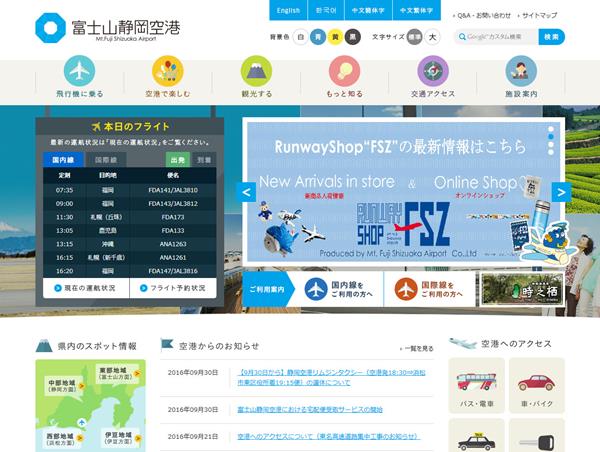
Task: Select the fourth carousel dot indicator
Action: click(551, 152)
